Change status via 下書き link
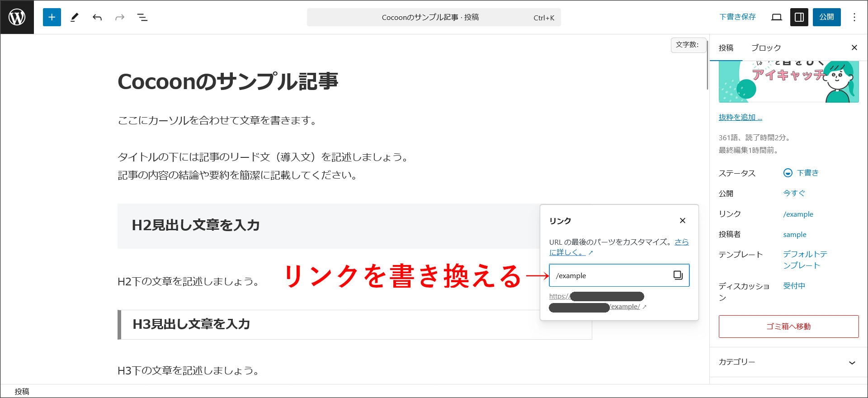Viewport: 868px width, 398px height. tap(807, 173)
